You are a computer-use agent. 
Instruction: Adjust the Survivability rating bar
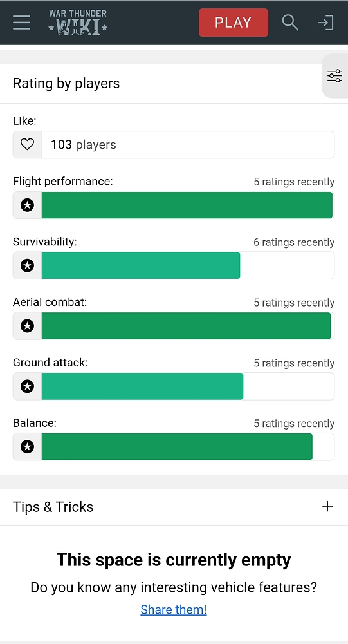tap(188, 265)
